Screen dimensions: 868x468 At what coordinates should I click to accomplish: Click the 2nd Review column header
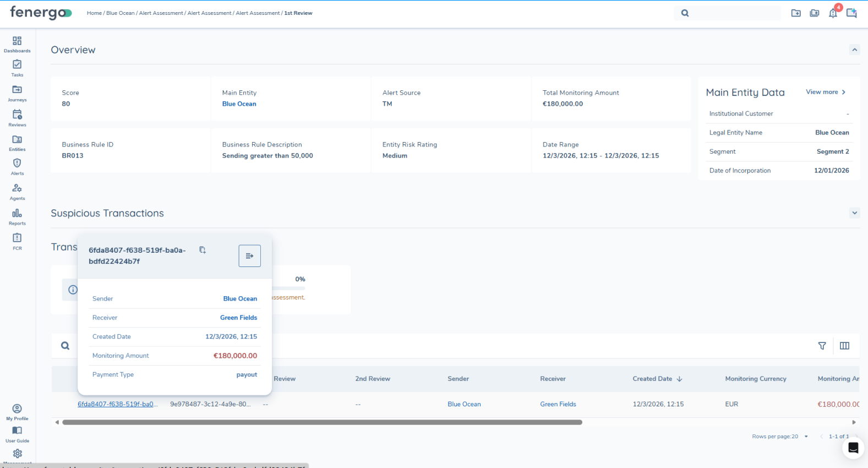(x=373, y=379)
